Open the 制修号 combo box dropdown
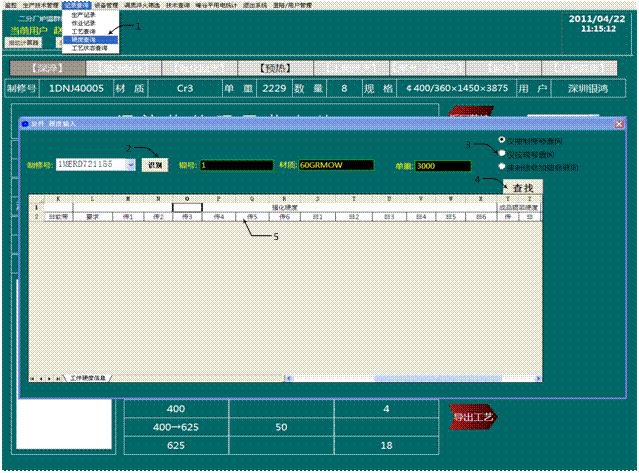 [x=132, y=165]
